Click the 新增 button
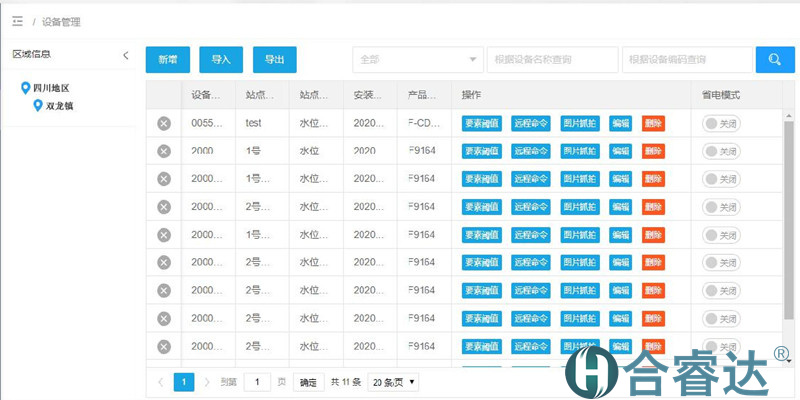The width and height of the screenshot is (800, 400). 167,60
